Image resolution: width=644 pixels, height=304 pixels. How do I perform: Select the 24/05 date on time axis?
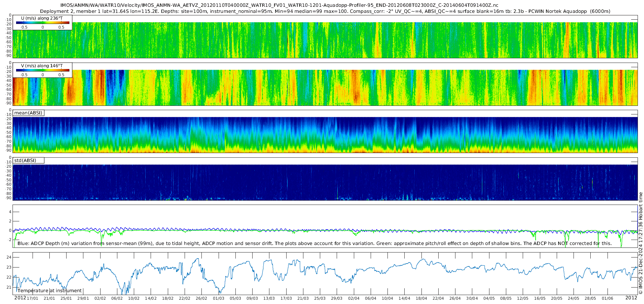coord(574,298)
